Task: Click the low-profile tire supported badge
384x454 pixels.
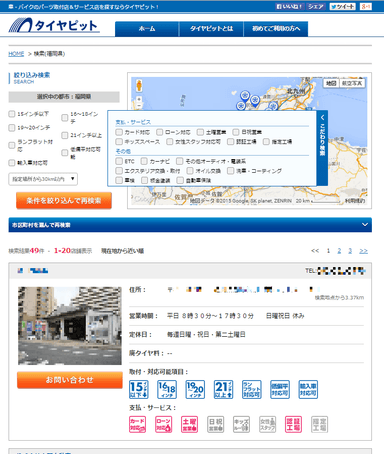Action: pyautogui.click(x=280, y=389)
